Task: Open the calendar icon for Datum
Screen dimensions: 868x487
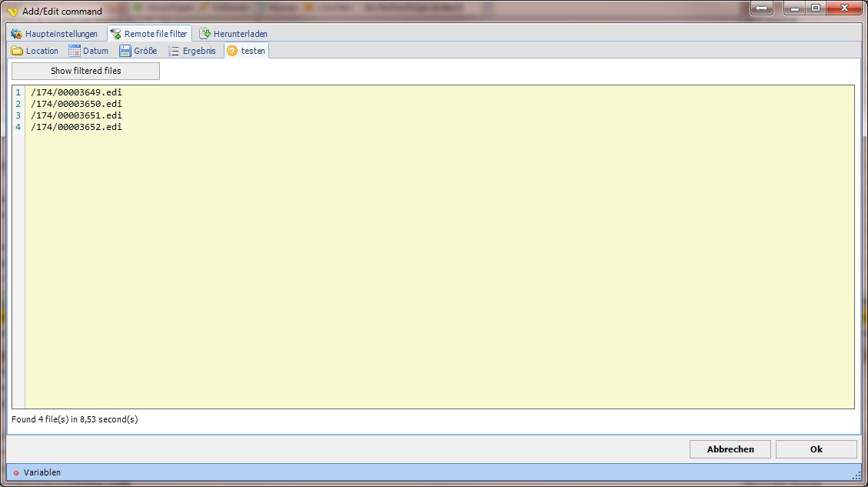Action: pos(75,51)
